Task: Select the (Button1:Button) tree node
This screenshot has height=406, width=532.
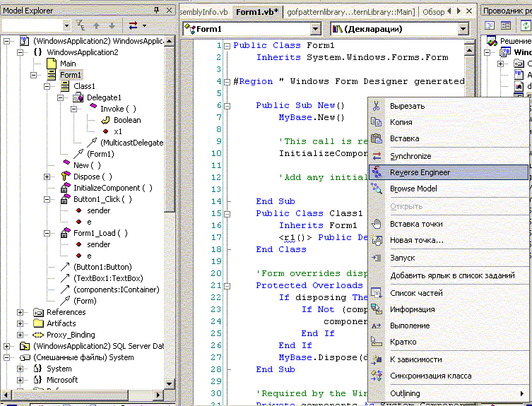Action: 102,267
